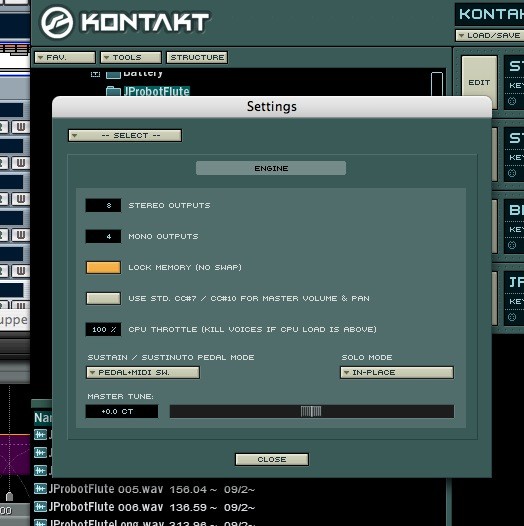
Task: Click the Kontakt logo icon
Action: click(57, 22)
